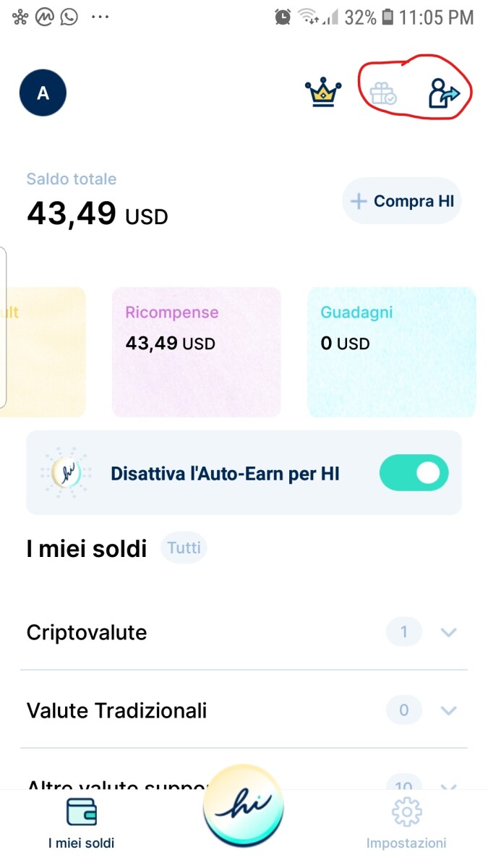Open the gift rewards icon
488x868 pixels.
pyautogui.click(x=382, y=94)
